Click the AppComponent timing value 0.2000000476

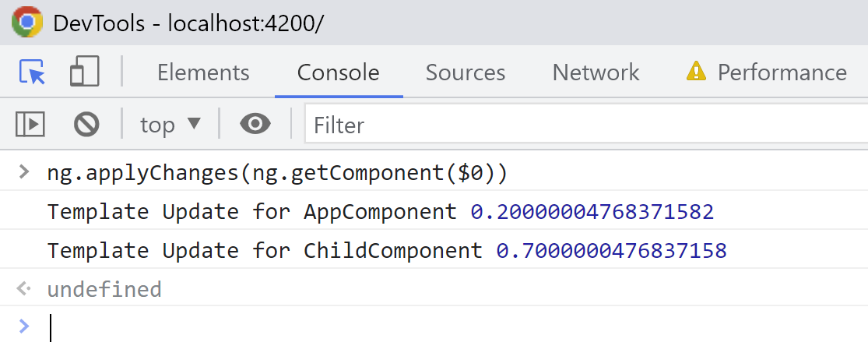[592, 212]
